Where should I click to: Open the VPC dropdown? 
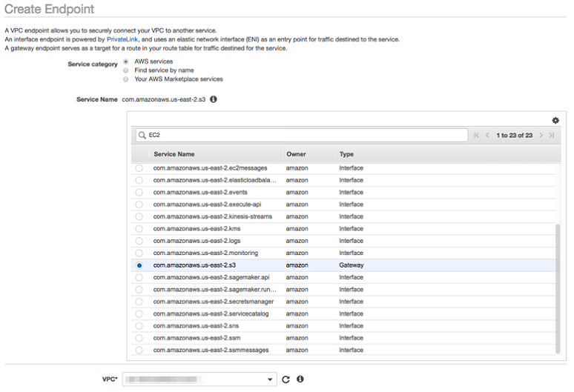(x=199, y=379)
